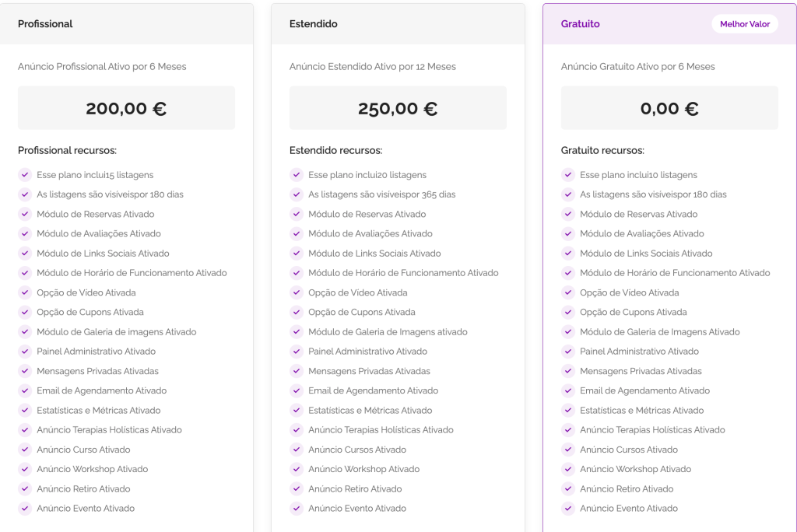The image size is (797, 532).
Task: Click the Melhor Valor badge
Action: [745, 24]
